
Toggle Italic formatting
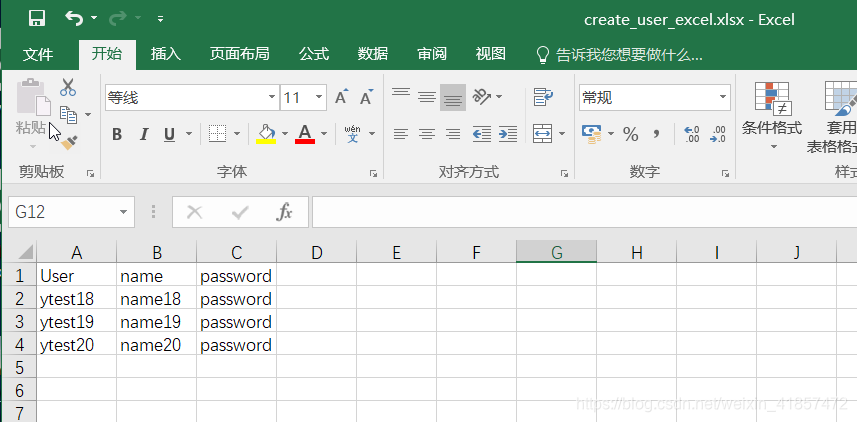[144, 134]
